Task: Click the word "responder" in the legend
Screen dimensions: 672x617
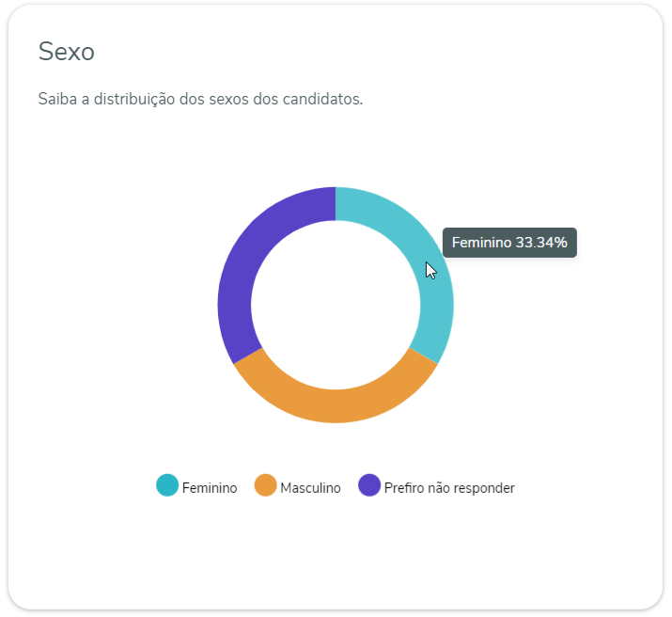Action: (x=485, y=488)
